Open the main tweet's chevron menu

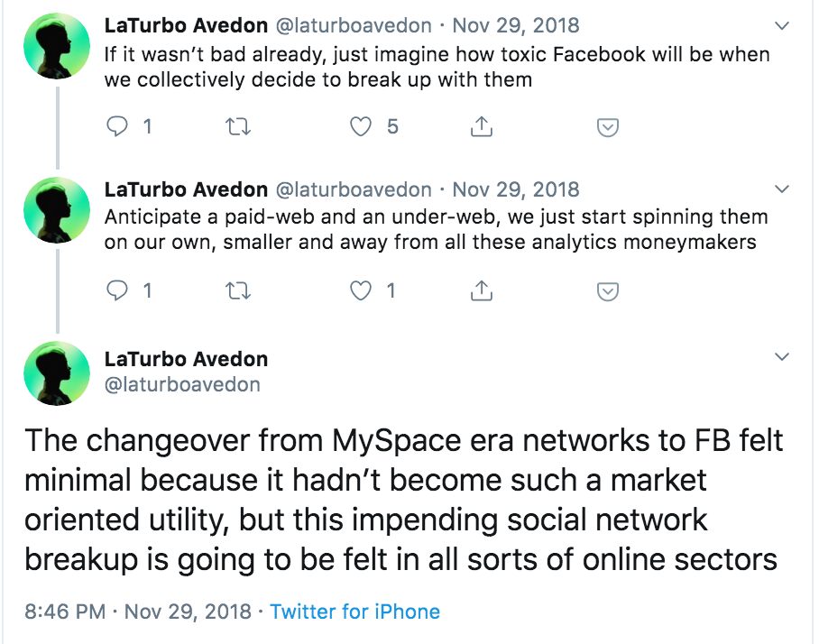click(x=781, y=357)
